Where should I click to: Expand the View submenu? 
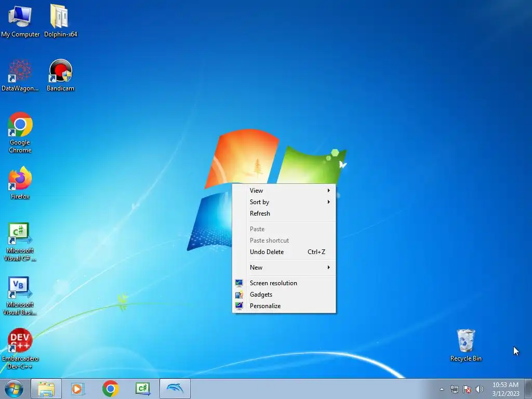click(x=284, y=191)
